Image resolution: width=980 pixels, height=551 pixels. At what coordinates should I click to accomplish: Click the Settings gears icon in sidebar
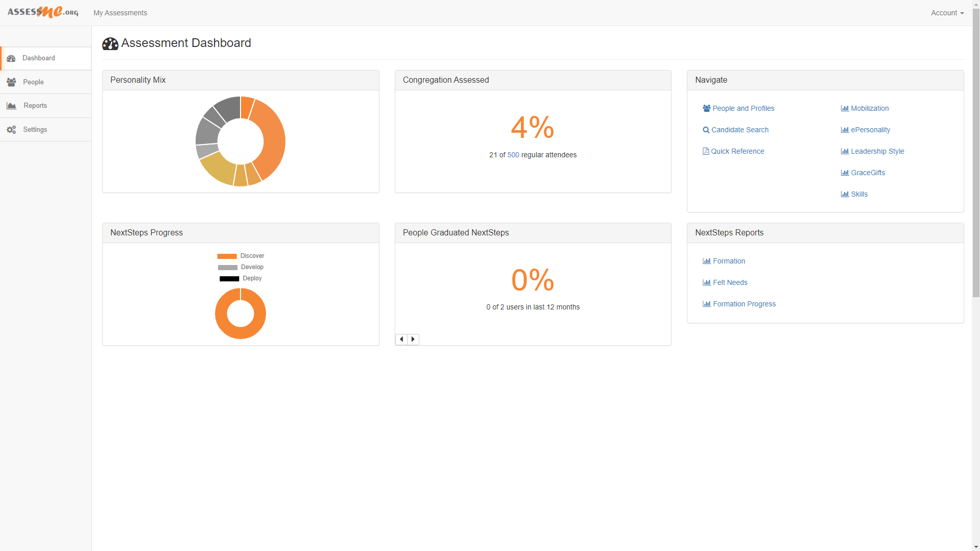point(11,130)
